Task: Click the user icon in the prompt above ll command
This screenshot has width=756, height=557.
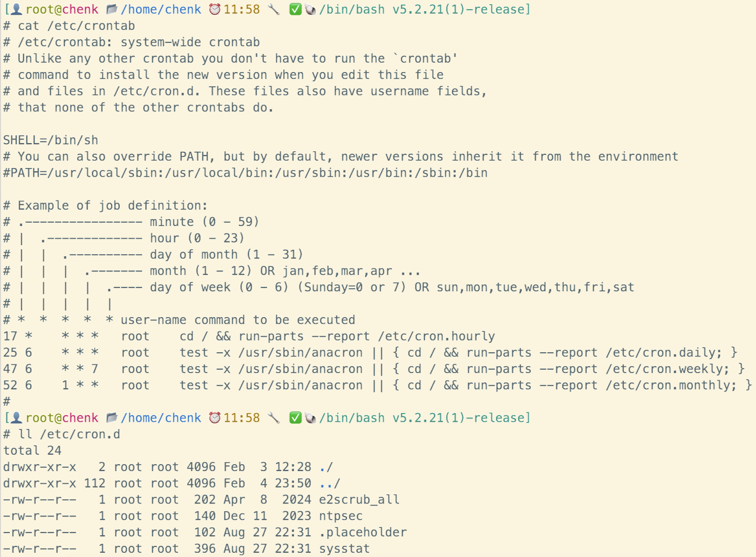Action: (x=16, y=418)
